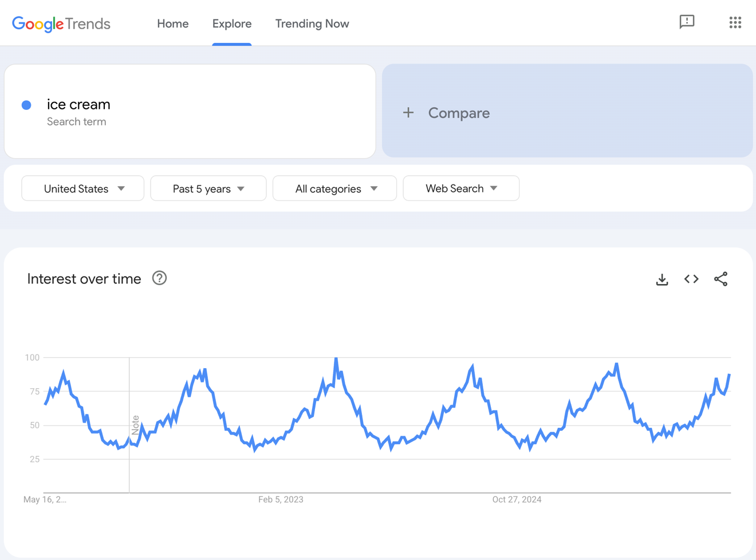Screen dimensions: 756x560
Task: Click the 75 y-axis label
Action: (x=34, y=392)
